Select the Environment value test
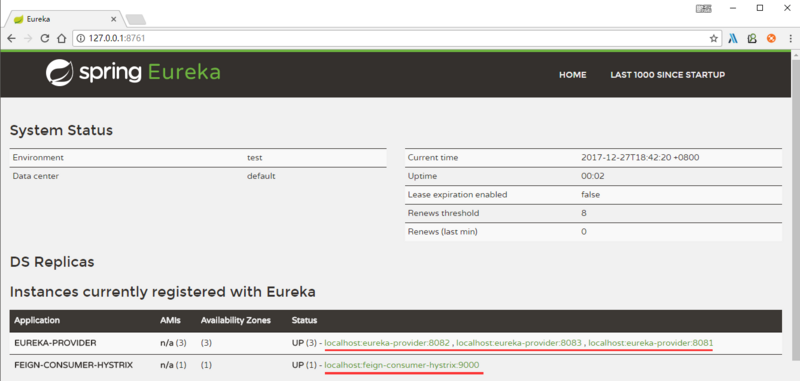Screen dimensions: 800x381 click(x=255, y=158)
